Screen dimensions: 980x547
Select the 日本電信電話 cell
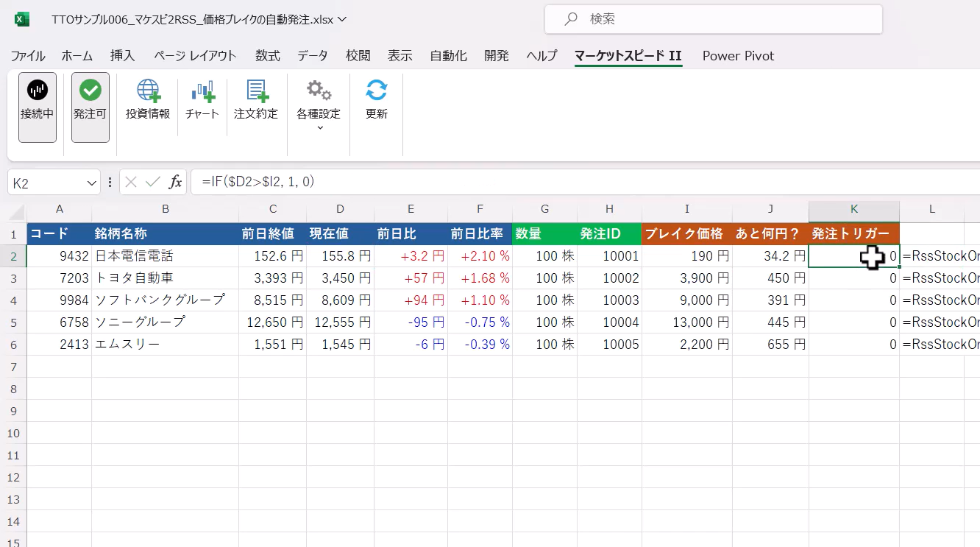(x=166, y=256)
